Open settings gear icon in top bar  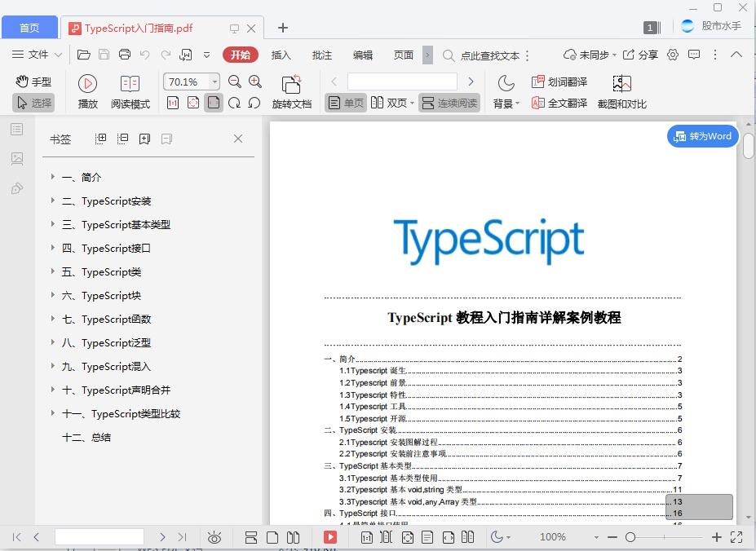tap(673, 55)
